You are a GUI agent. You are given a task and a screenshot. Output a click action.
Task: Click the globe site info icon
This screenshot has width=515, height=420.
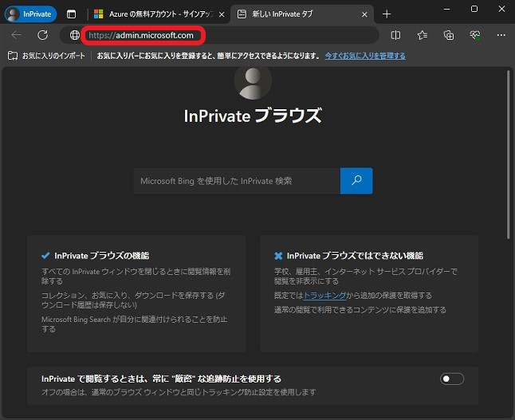[x=75, y=35]
